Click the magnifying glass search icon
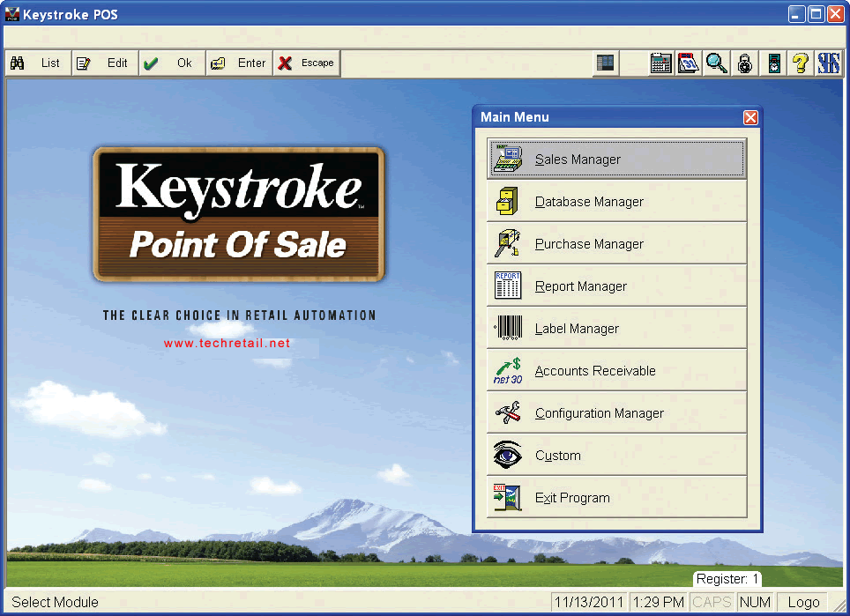The width and height of the screenshot is (850, 616). [717, 63]
